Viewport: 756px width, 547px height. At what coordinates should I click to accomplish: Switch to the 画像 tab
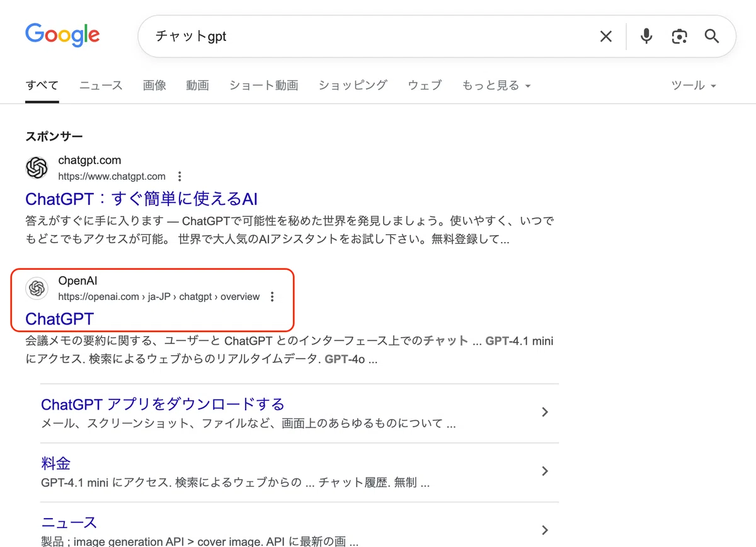point(154,85)
